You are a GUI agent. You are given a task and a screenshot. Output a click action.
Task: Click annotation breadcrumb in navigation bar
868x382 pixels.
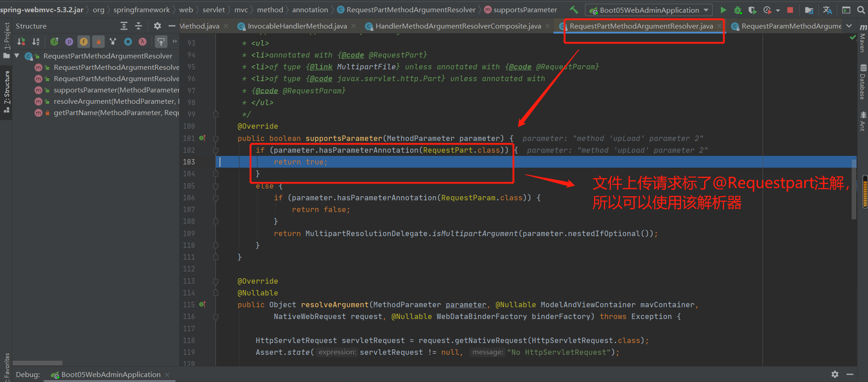click(x=310, y=10)
